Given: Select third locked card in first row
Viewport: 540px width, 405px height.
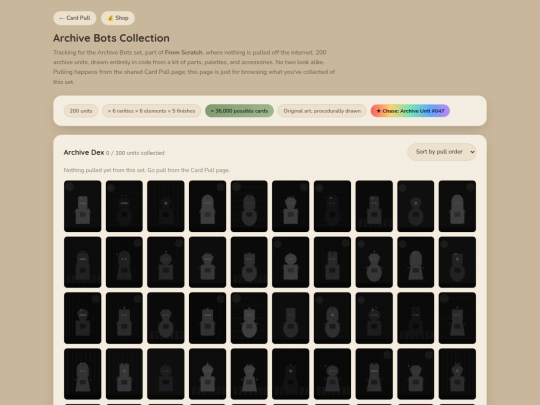Looking at the screenshot, I should pyautogui.click(x=166, y=206).
